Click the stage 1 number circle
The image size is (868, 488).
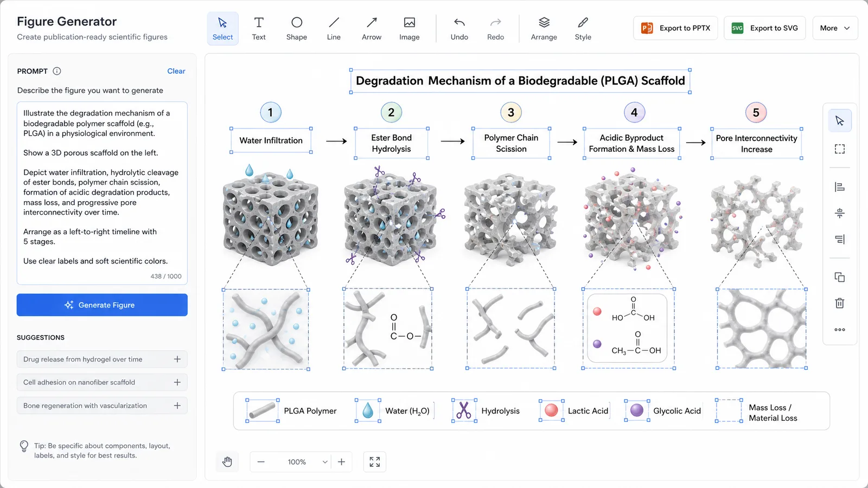tap(271, 112)
